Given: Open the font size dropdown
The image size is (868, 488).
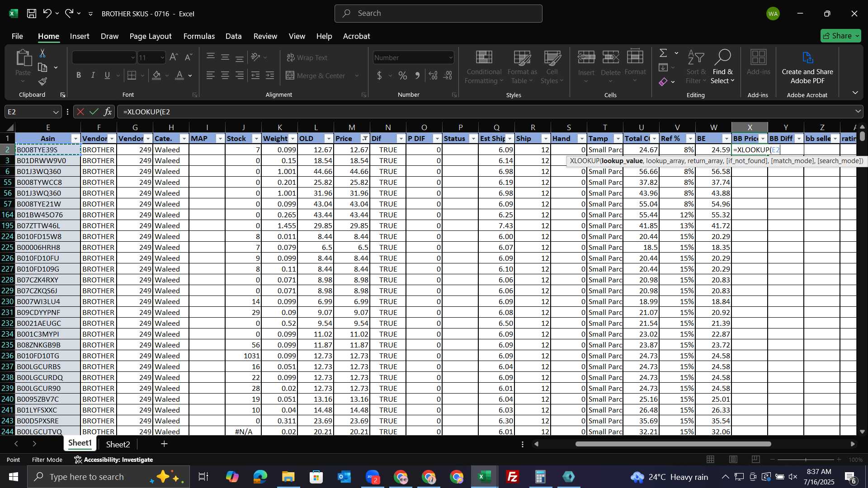Looking at the screenshot, I should click(163, 57).
